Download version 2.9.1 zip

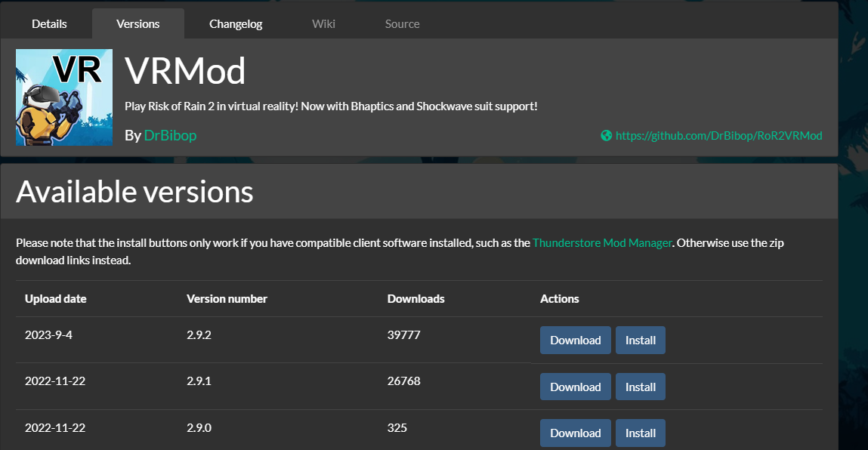click(575, 387)
